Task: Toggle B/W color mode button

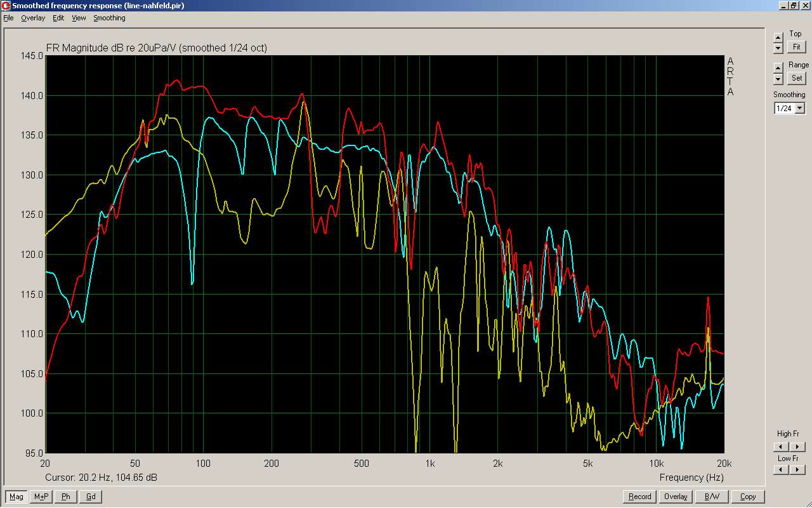Action: click(x=712, y=497)
